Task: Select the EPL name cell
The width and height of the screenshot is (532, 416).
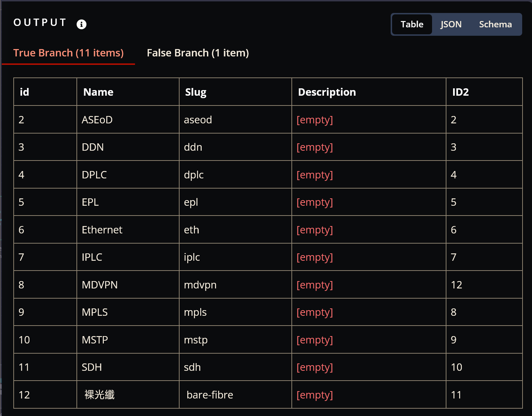Action: [x=128, y=202]
